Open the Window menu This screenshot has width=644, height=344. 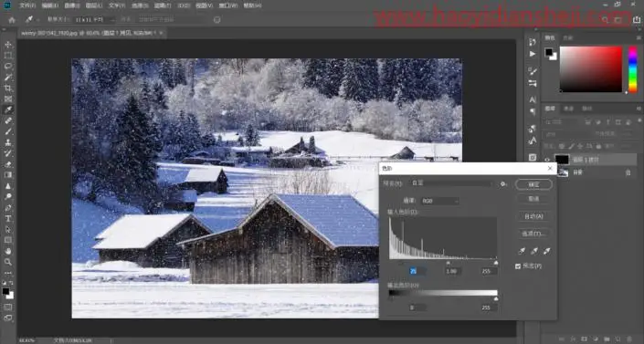coord(228,5)
